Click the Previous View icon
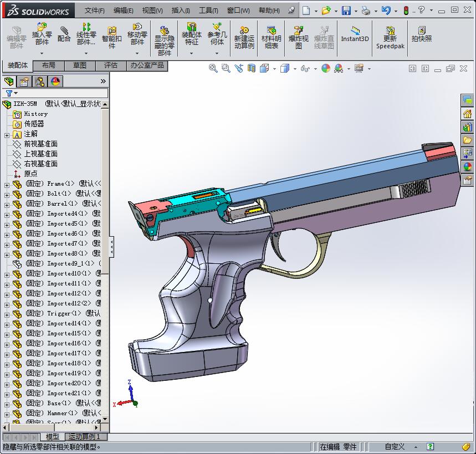The height and width of the screenshot is (454, 476). [x=239, y=68]
